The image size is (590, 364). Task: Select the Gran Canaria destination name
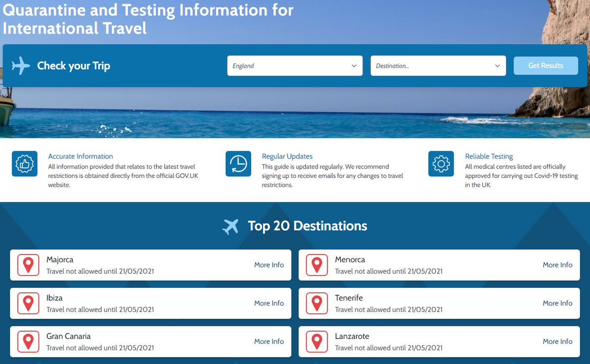(x=69, y=336)
